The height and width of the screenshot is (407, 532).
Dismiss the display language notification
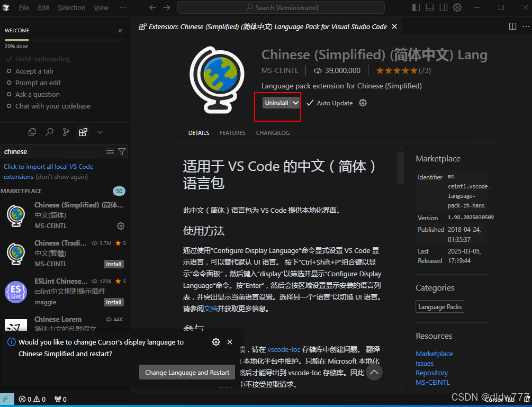coord(230,342)
